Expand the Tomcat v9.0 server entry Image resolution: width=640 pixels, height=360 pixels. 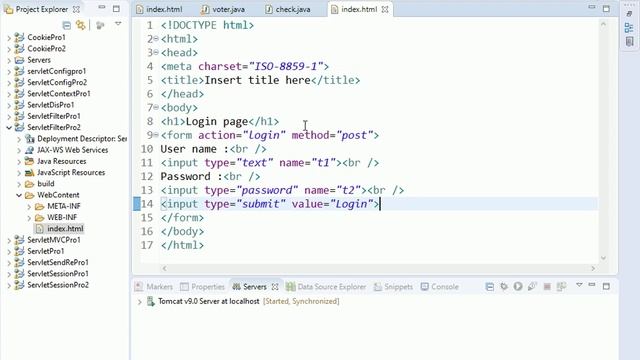[x=140, y=302]
